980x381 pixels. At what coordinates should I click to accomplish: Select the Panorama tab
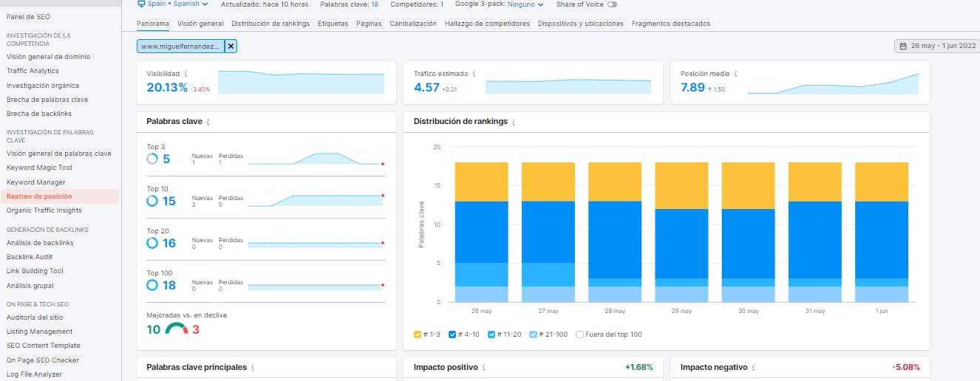[x=153, y=24]
